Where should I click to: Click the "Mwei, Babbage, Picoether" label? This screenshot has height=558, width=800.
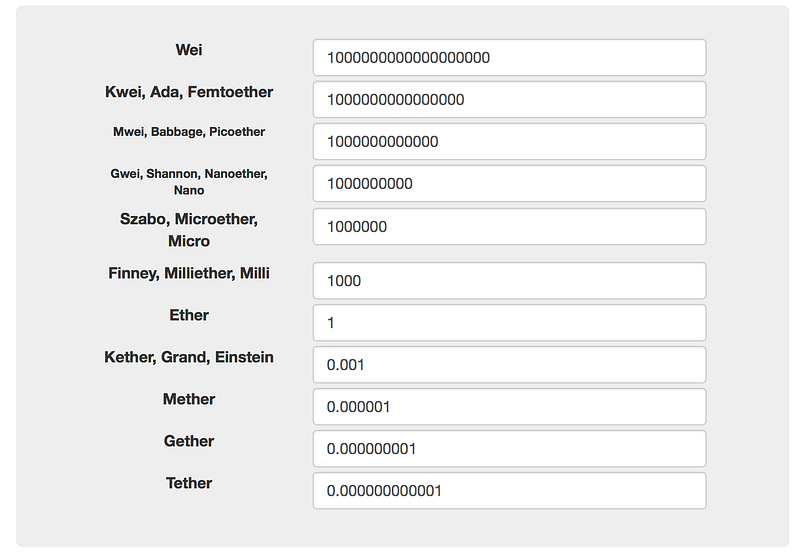(189, 132)
